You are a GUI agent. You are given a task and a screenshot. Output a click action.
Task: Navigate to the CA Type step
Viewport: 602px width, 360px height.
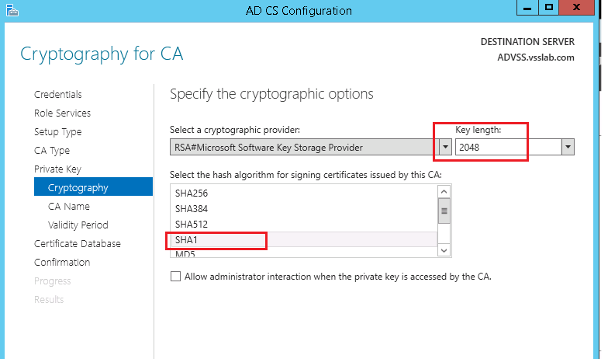(52, 150)
